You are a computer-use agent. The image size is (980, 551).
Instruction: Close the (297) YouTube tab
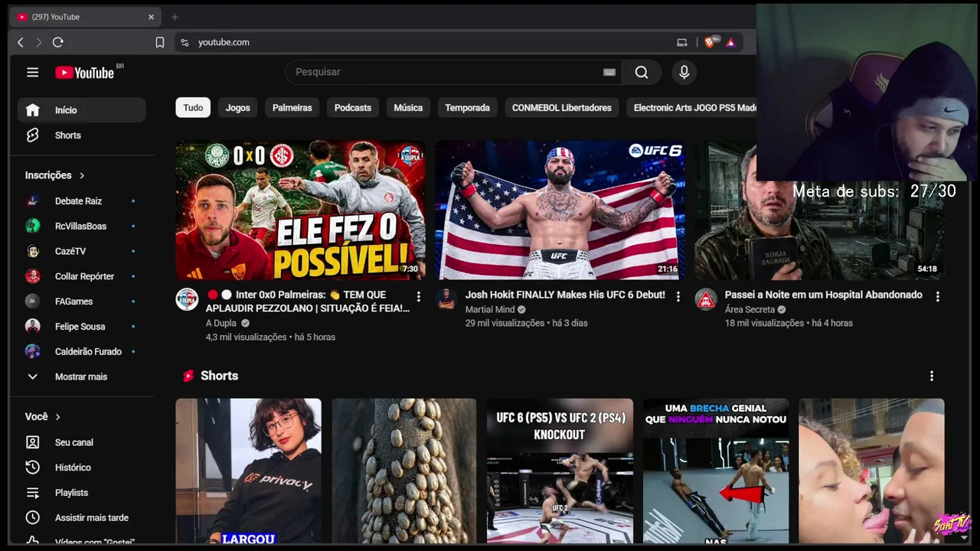(x=151, y=17)
